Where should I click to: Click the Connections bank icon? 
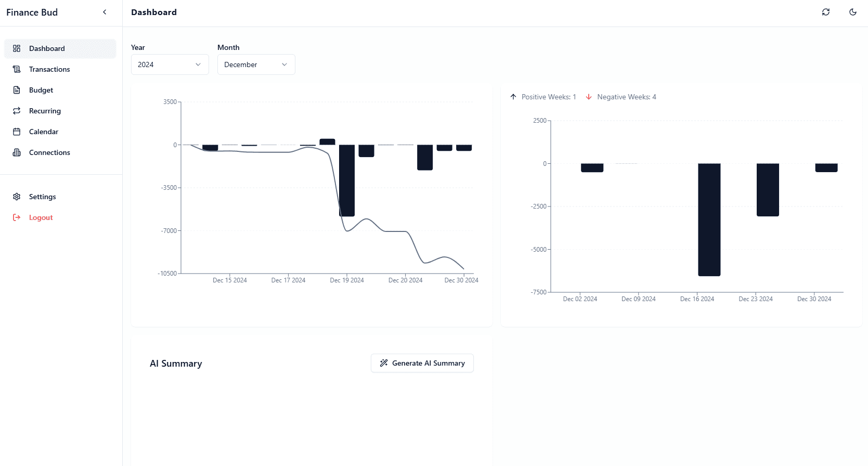(17, 152)
